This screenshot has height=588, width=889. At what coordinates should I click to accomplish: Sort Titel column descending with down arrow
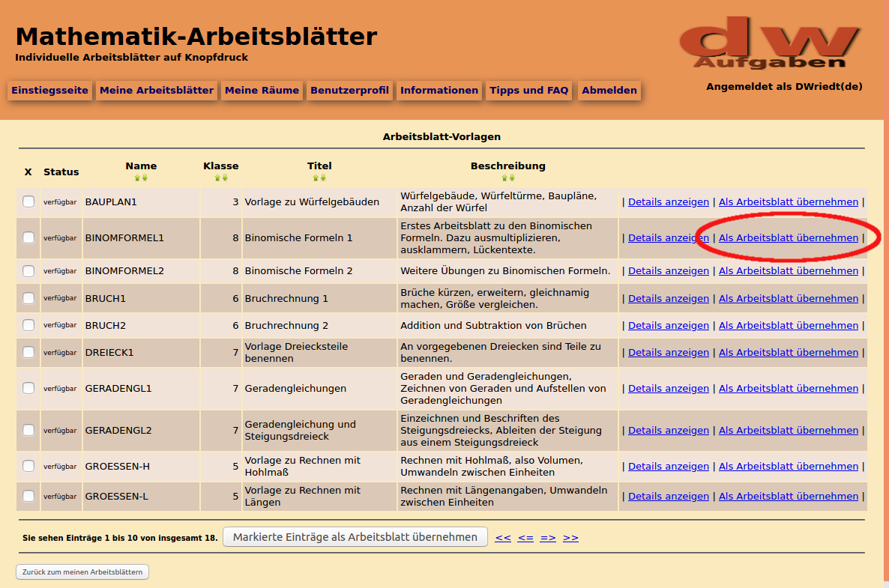tap(323, 178)
